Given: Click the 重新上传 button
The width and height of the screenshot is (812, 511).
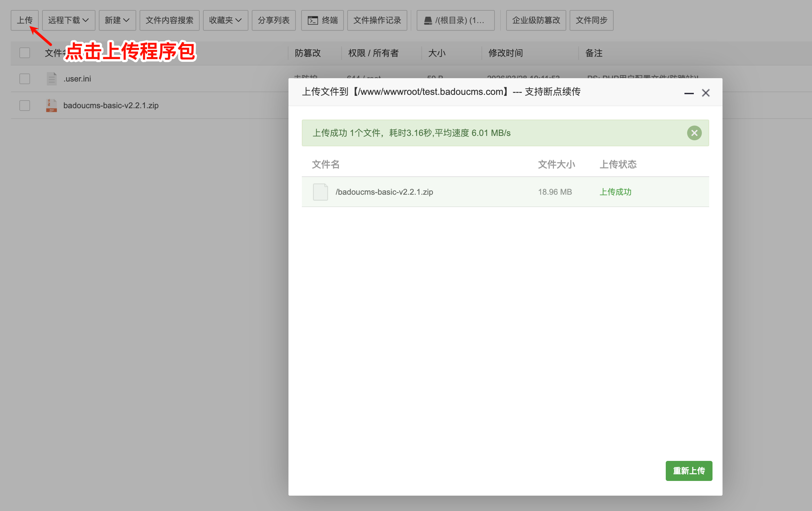Looking at the screenshot, I should coord(689,471).
